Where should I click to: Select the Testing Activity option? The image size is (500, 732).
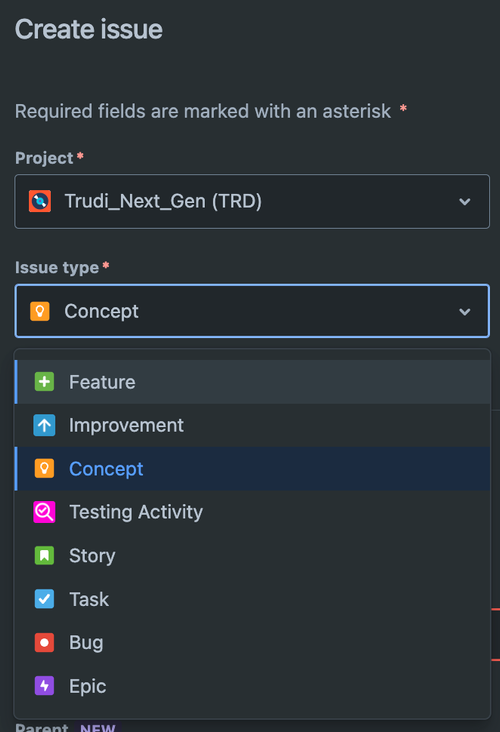(252, 512)
